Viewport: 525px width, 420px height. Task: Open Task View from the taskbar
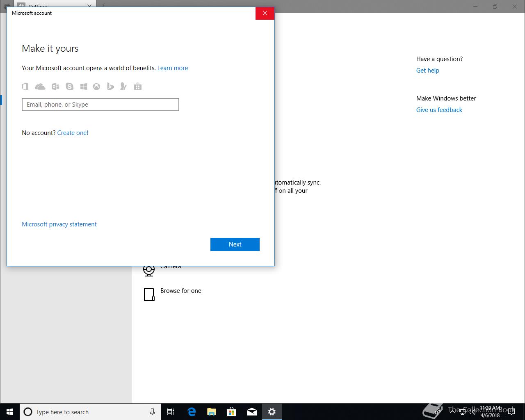tap(171, 412)
